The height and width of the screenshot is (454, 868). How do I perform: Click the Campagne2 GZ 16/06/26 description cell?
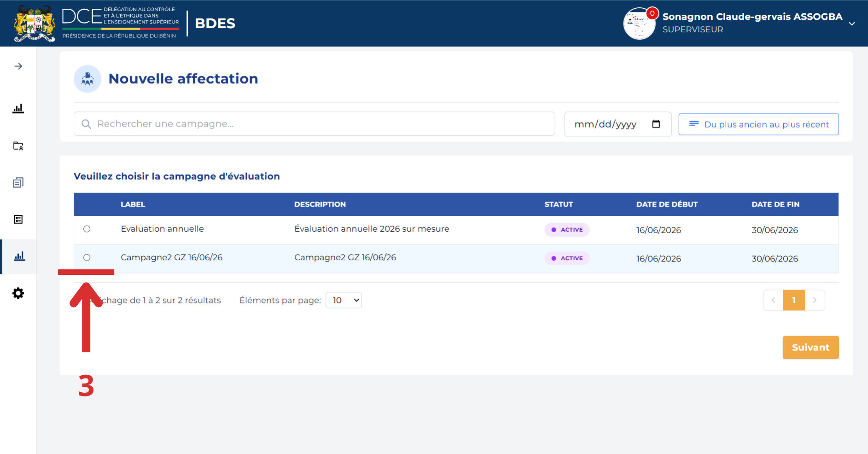345,257
